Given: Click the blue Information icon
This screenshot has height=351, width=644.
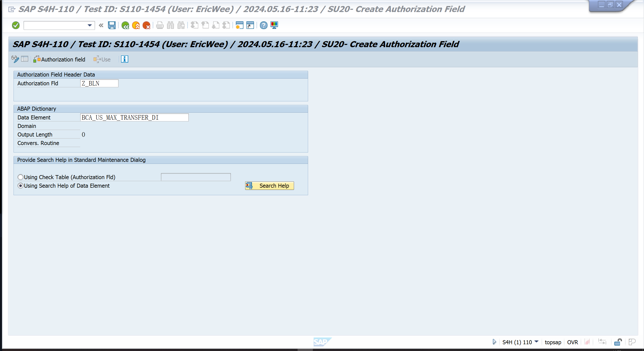Looking at the screenshot, I should click(x=125, y=59).
